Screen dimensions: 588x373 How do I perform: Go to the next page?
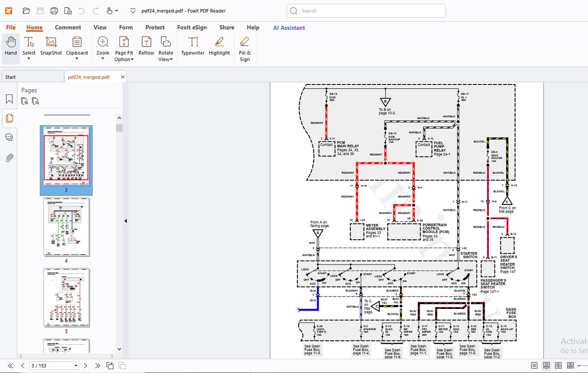point(85,366)
